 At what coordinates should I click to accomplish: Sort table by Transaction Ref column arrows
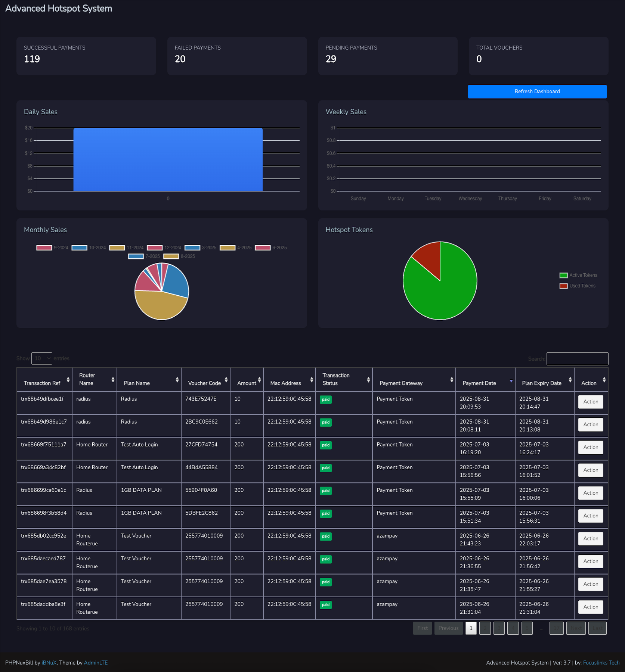pyautogui.click(x=68, y=380)
